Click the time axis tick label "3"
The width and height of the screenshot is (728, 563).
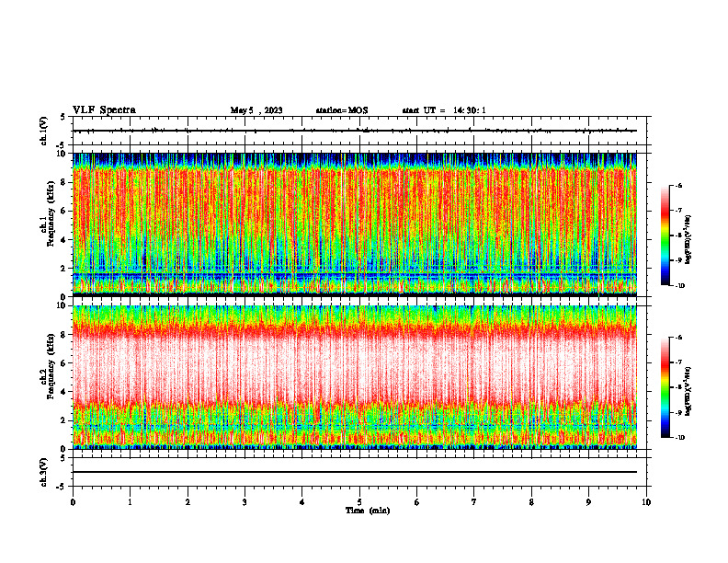[x=245, y=502]
